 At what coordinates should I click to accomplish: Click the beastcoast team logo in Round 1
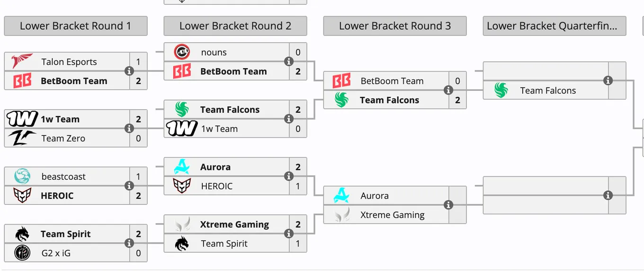(22, 176)
